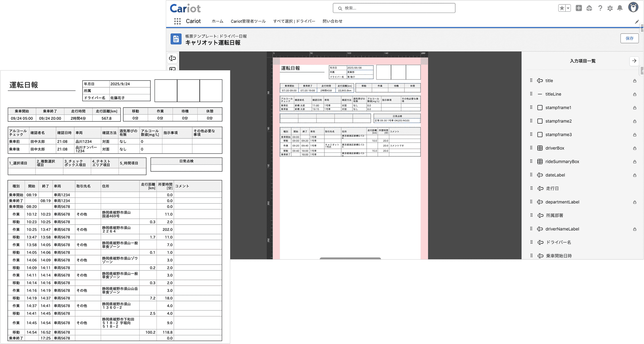Open the setup gear icon
This screenshot has height=344, width=644.
tap(610, 8)
